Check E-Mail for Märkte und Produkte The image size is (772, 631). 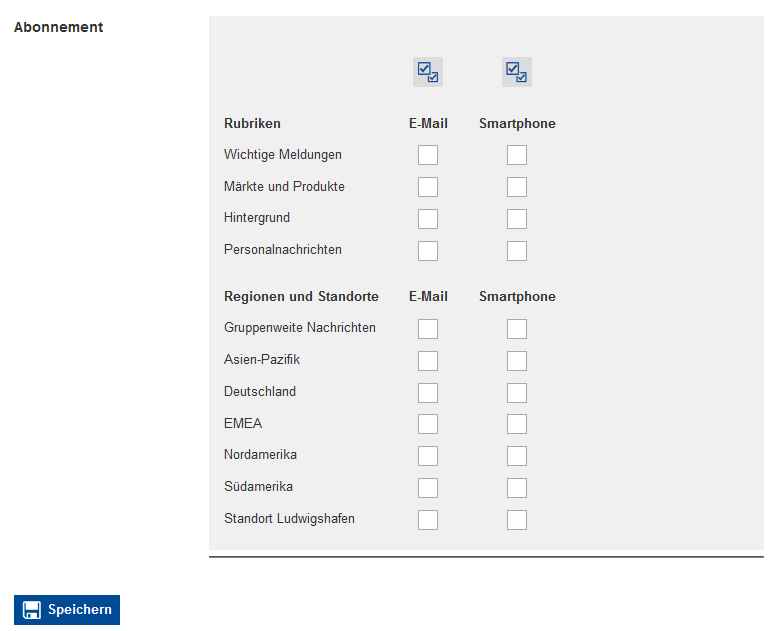tap(428, 187)
